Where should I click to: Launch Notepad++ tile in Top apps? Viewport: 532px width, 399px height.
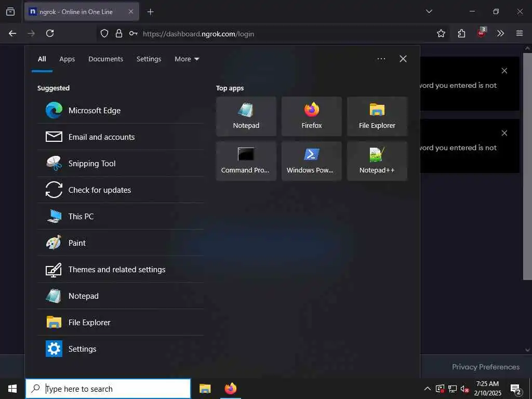click(x=377, y=161)
